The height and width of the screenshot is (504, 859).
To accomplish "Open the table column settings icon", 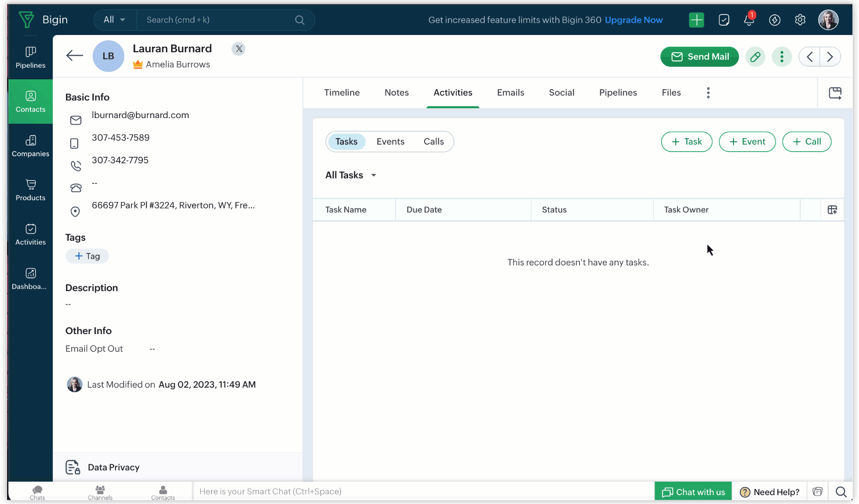I will point(832,210).
